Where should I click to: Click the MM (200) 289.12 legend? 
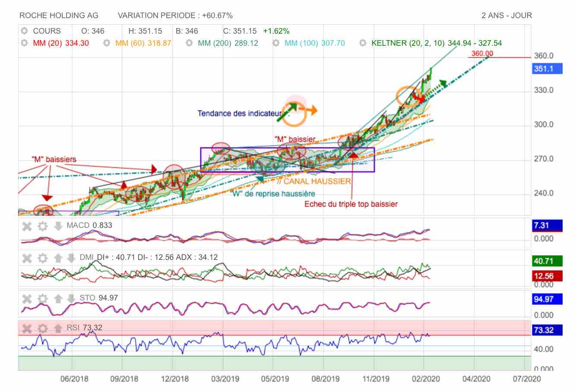(x=228, y=43)
